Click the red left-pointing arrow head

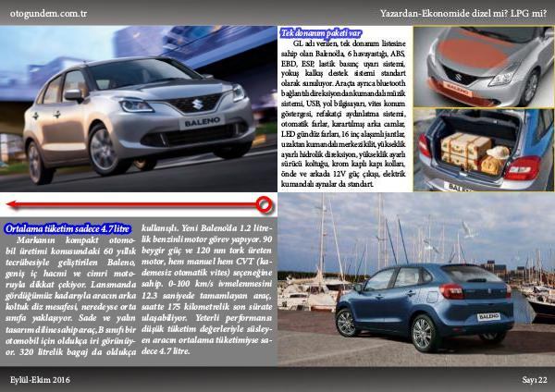(x=13, y=203)
